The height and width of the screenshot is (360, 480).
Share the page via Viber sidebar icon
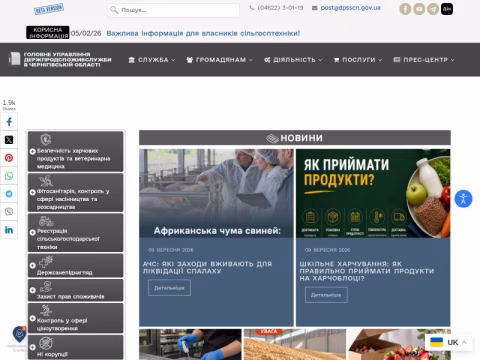(9, 212)
